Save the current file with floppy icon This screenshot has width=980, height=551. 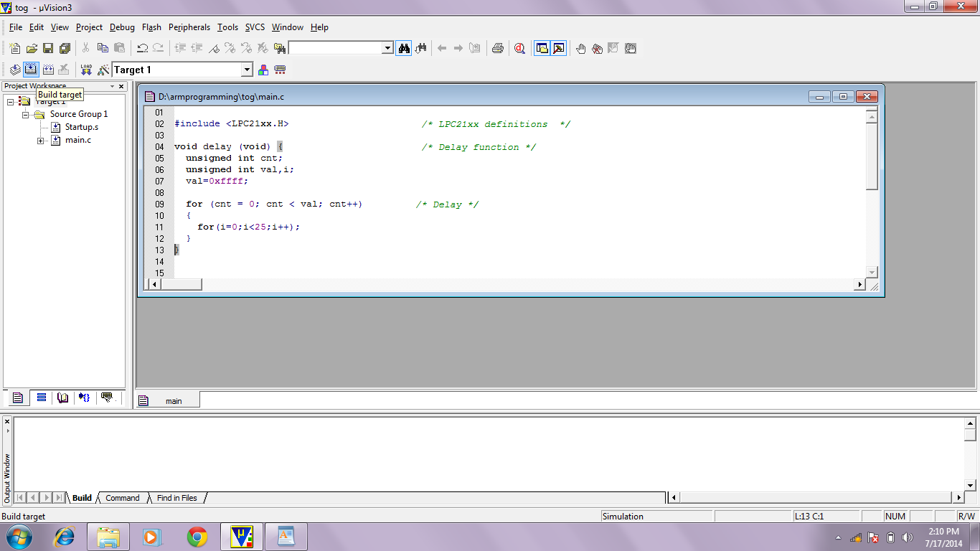48,48
